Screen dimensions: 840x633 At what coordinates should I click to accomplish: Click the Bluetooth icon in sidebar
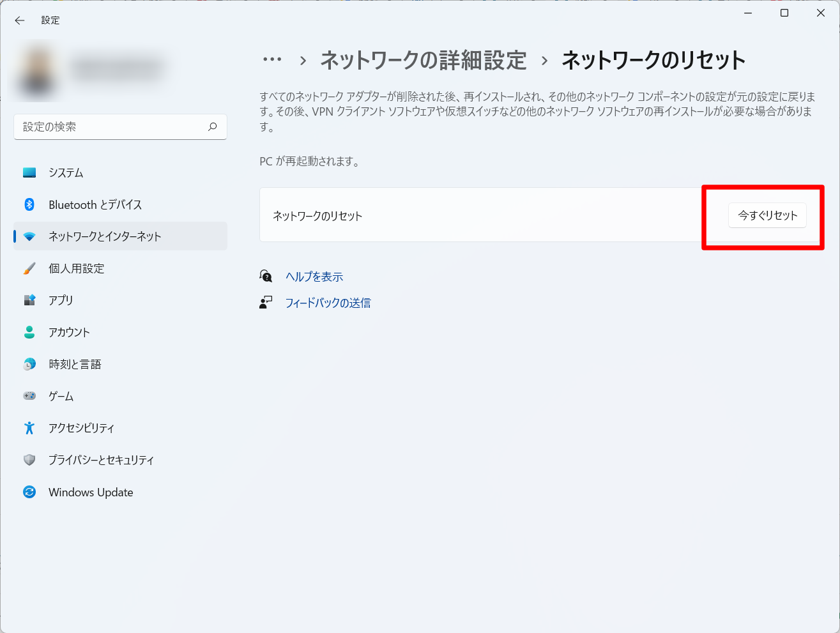point(29,204)
